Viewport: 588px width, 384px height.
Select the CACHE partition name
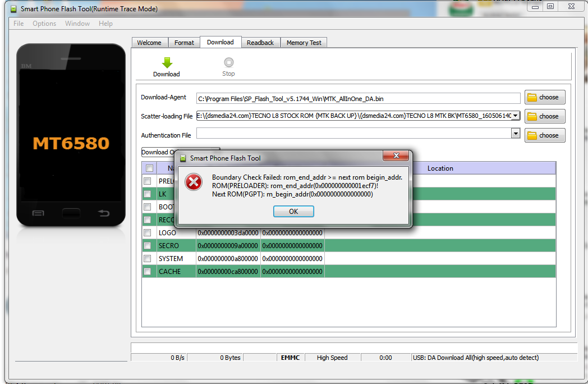(169, 271)
